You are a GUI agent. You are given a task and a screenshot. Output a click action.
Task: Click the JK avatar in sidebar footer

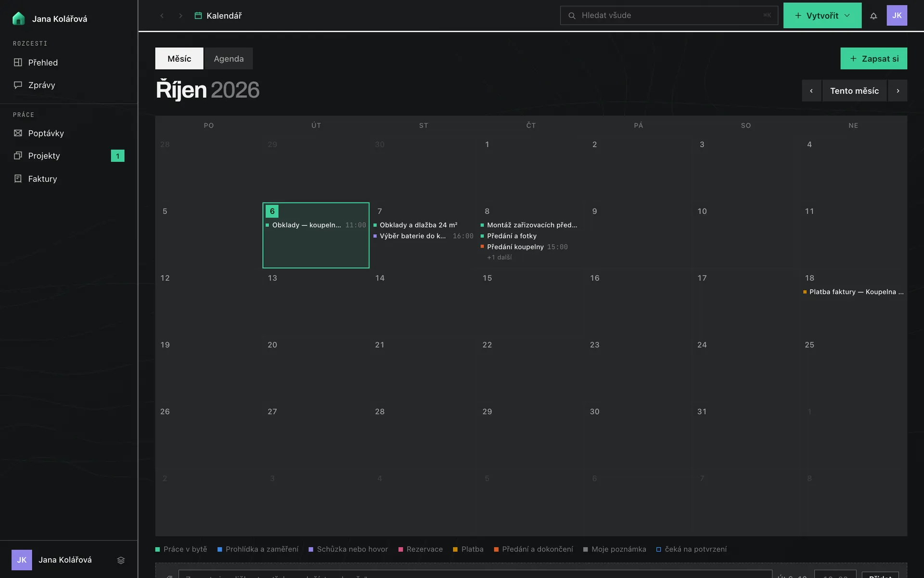22,560
